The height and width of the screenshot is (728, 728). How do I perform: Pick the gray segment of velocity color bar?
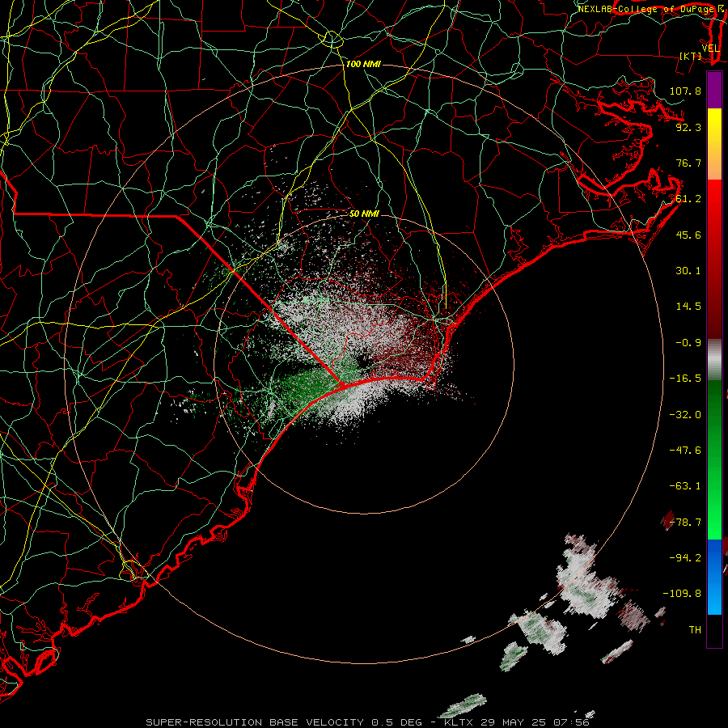(714, 360)
